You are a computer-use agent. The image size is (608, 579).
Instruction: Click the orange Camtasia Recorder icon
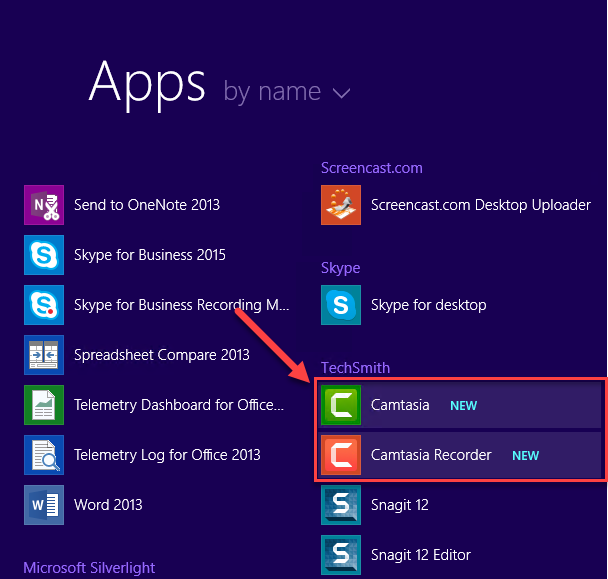click(x=341, y=455)
